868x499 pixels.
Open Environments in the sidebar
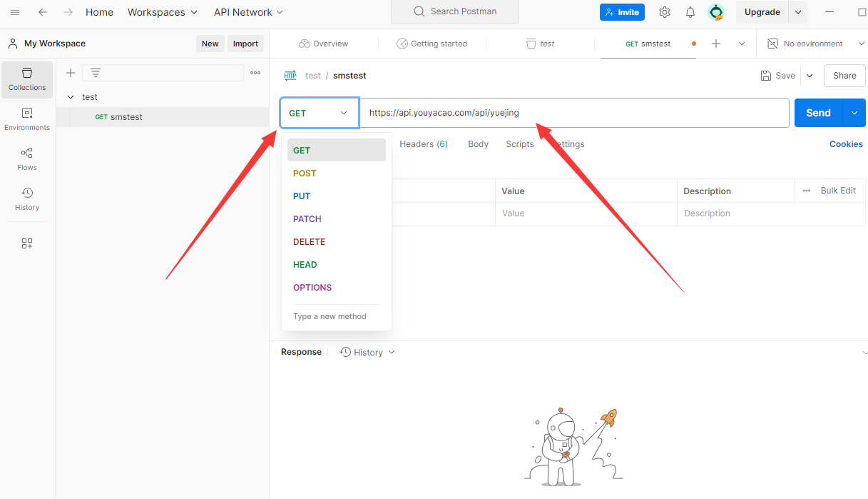27,119
